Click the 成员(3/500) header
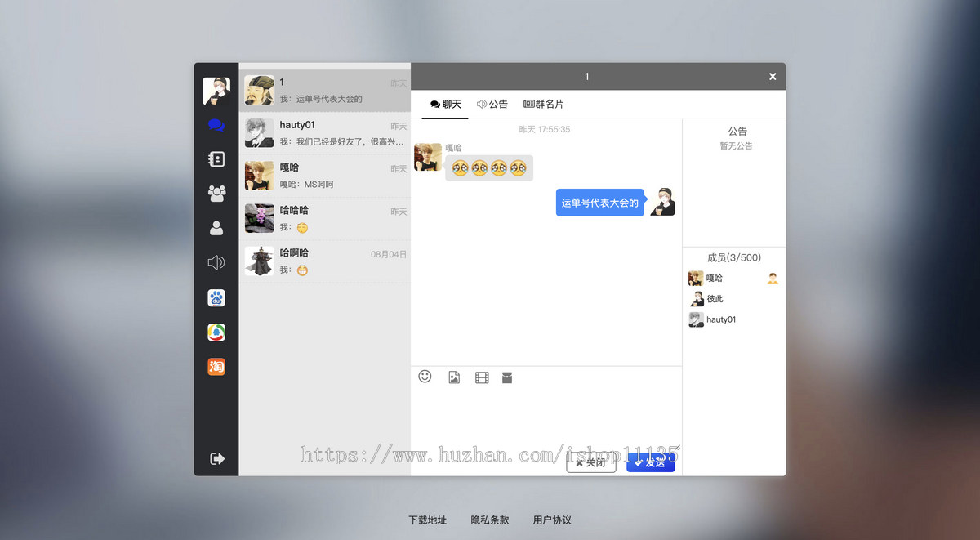The height and width of the screenshot is (540, 980). pos(733,257)
